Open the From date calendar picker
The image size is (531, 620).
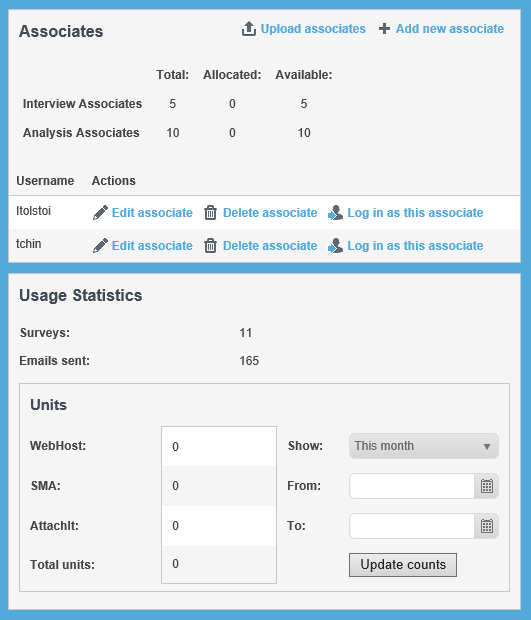coord(487,486)
